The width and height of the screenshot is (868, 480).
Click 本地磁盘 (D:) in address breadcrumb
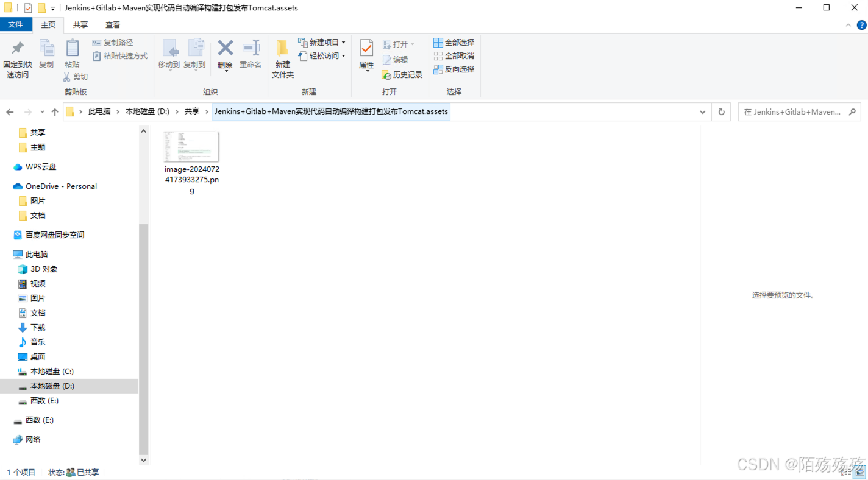tap(148, 111)
